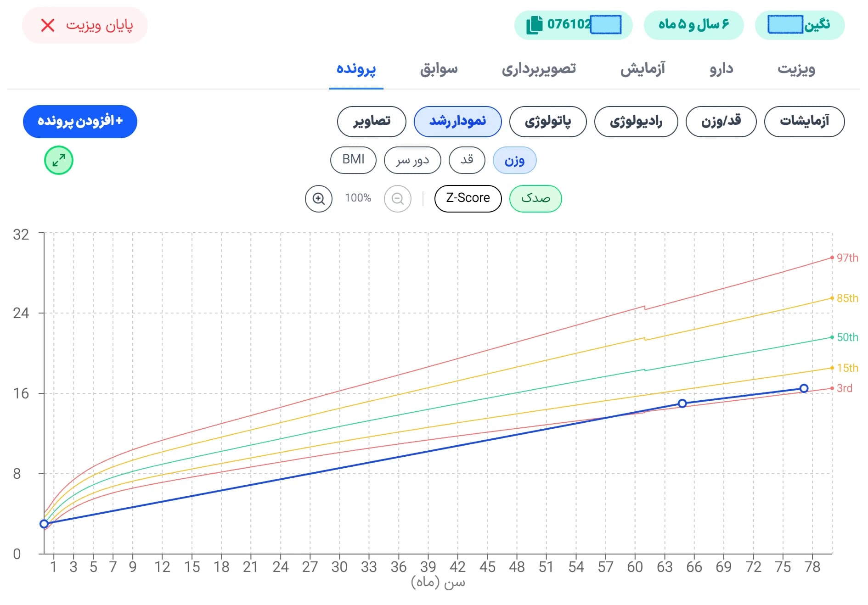This screenshot has height=605, width=868.
Task: Open the آزمایش tab
Action: [643, 69]
